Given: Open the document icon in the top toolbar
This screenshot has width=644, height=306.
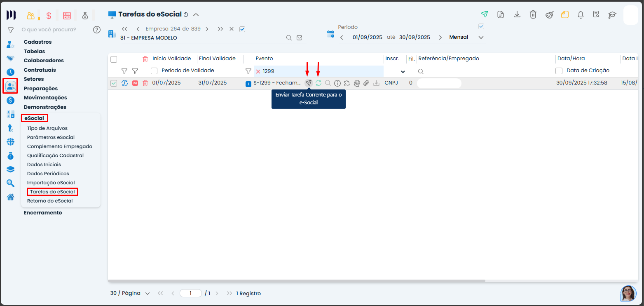Looking at the screenshot, I should 501,14.
